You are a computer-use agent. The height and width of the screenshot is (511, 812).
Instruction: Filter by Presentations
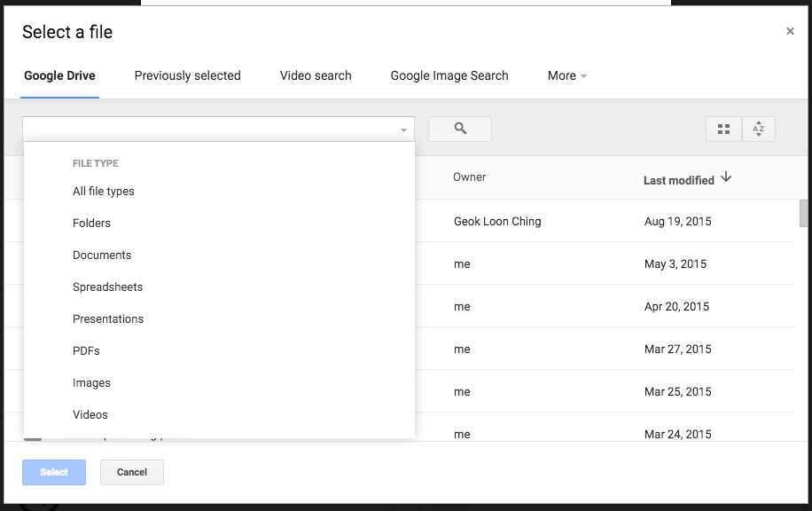[108, 319]
